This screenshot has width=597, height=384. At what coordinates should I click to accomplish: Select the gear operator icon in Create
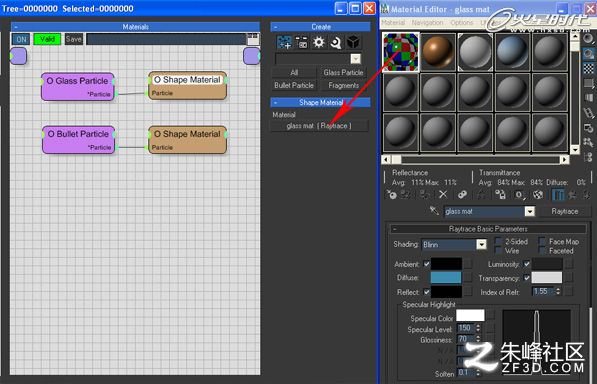point(319,42)
